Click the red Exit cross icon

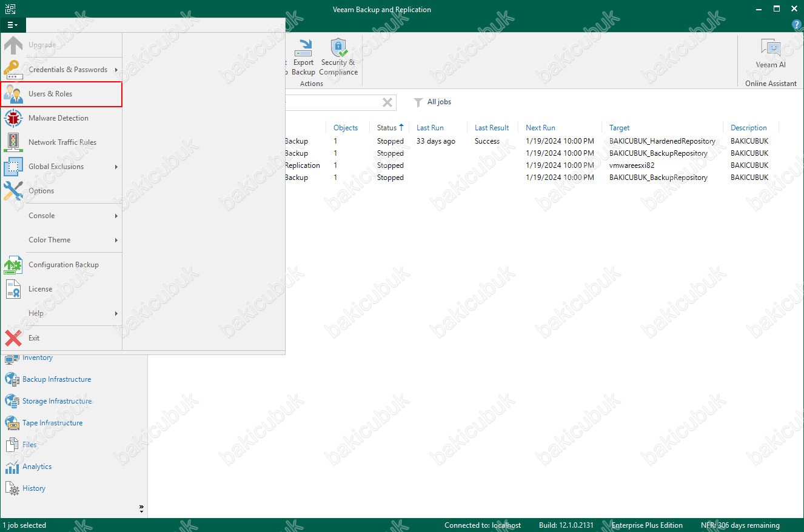[13, 338]
